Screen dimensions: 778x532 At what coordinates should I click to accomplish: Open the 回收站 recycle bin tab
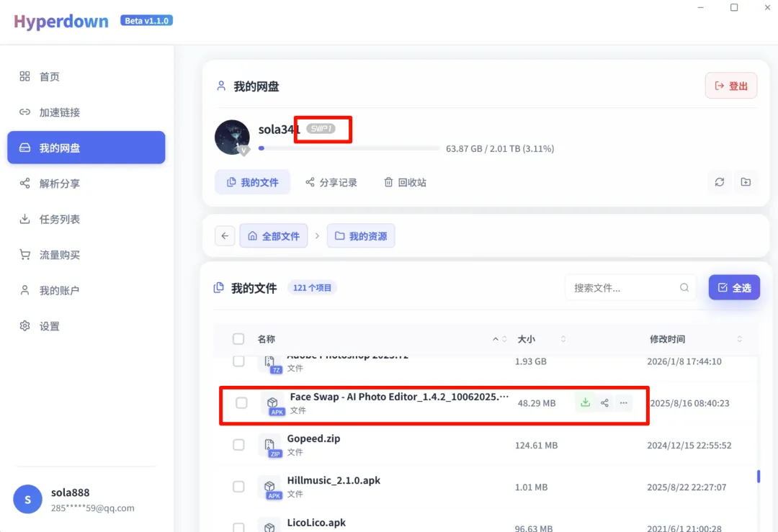pos(405,182)
